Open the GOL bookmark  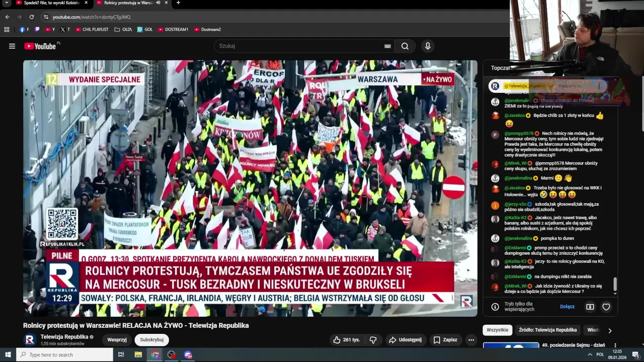pos(145,30)
